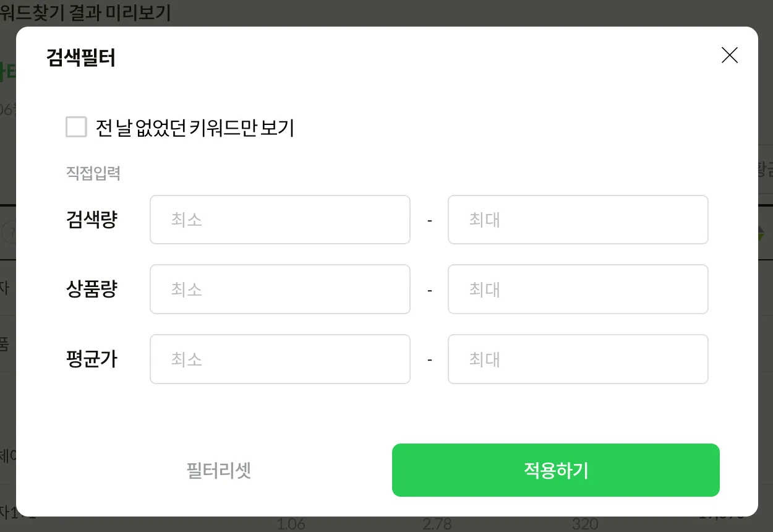Click the dash separator in the 검색량 row
Viewport: 773px width, 532px height.
[429, 220]
